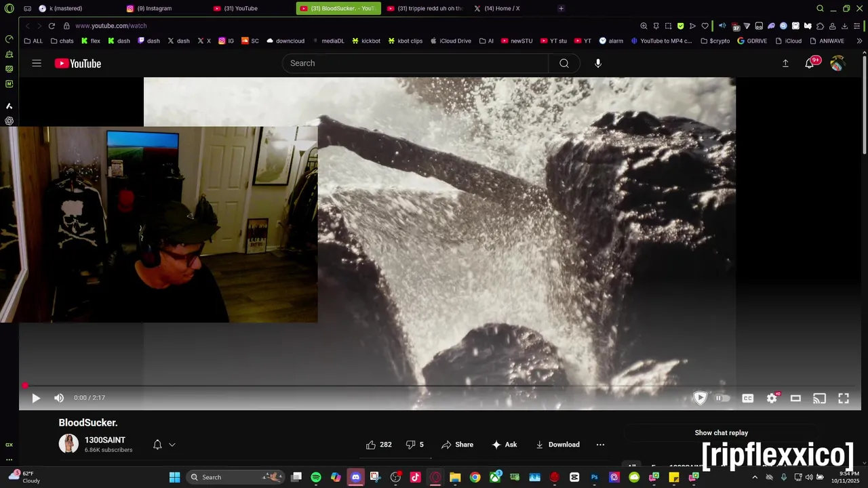Open the AI bookmarks folder

pyautogui.click(x=486, y=41)
